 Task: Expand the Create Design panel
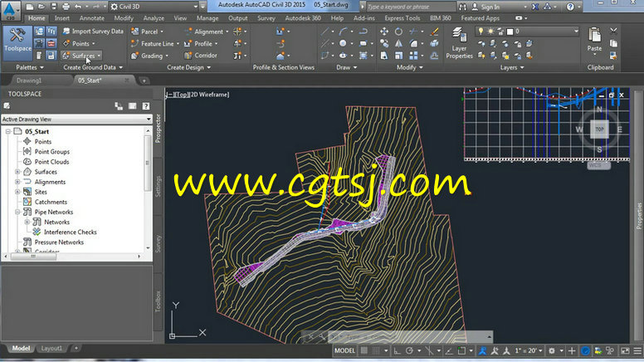click(188, 67)
